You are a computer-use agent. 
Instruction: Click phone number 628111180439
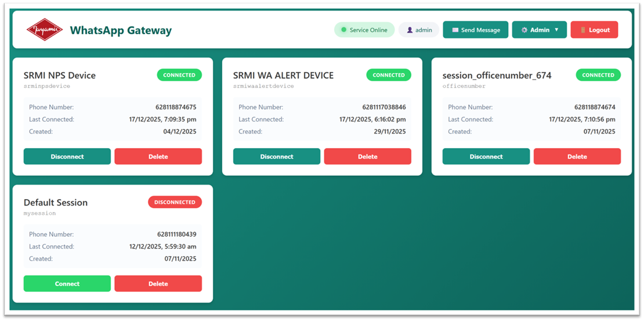point(176,235)
